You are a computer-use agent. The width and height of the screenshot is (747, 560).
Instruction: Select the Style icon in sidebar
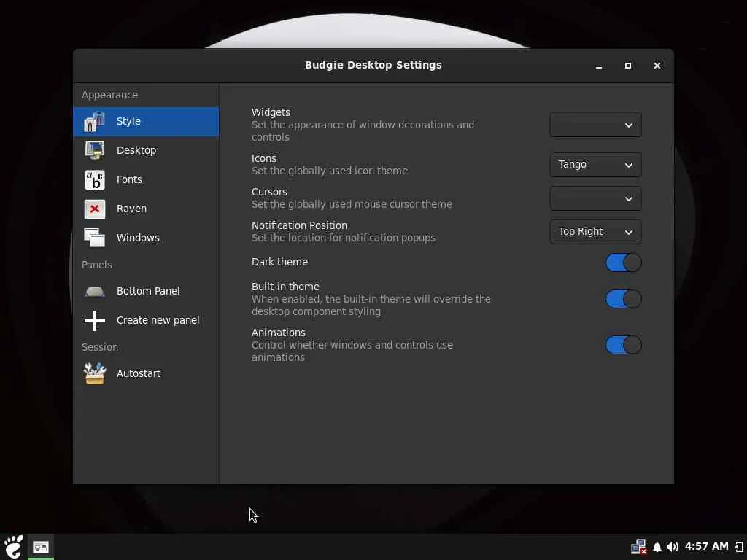[x=94, y=122]
